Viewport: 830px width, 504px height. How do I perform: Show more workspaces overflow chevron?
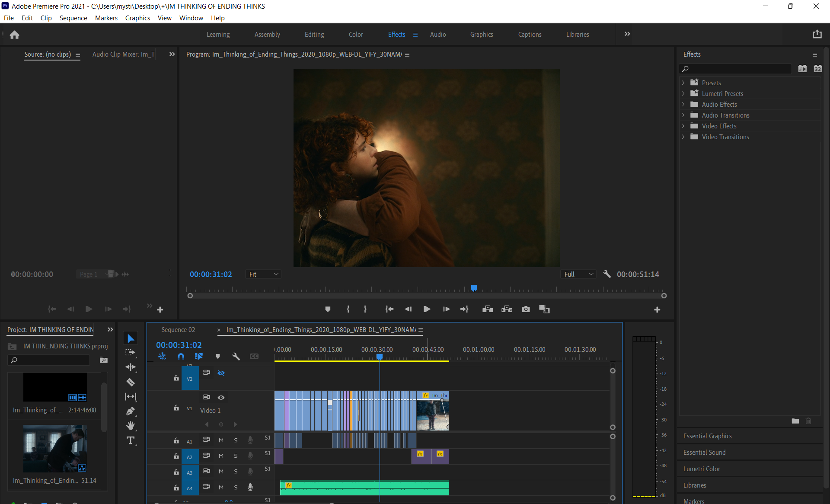pos(627,34)
